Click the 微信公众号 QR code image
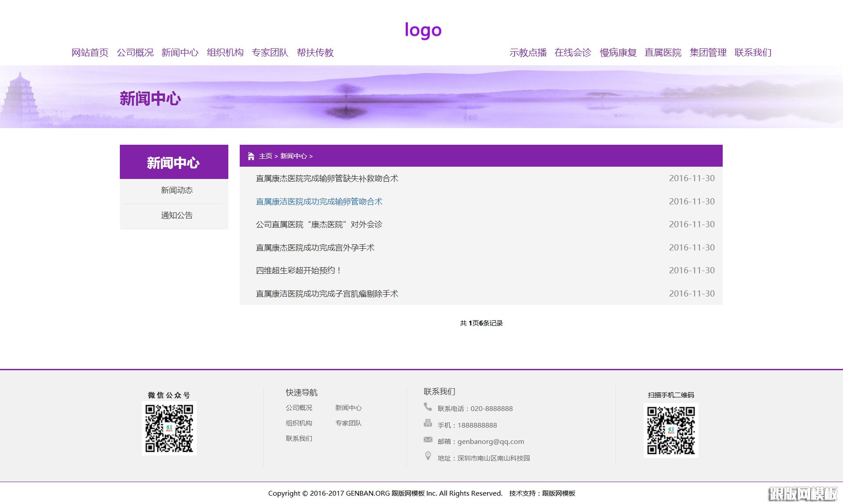The image size is (843, 504). click(x=169, y=429)
